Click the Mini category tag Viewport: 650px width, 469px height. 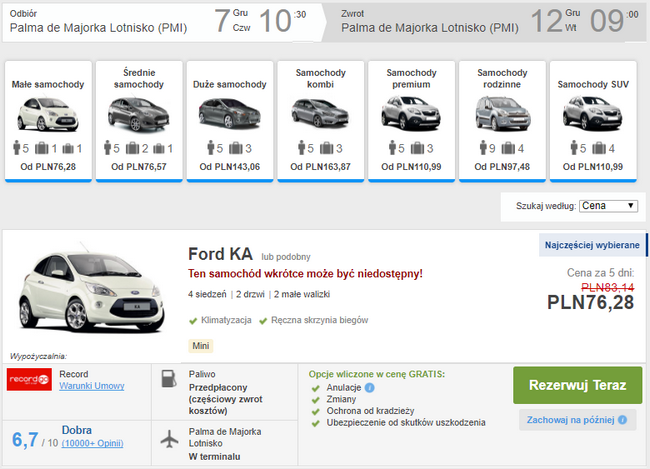coord(201,346)
